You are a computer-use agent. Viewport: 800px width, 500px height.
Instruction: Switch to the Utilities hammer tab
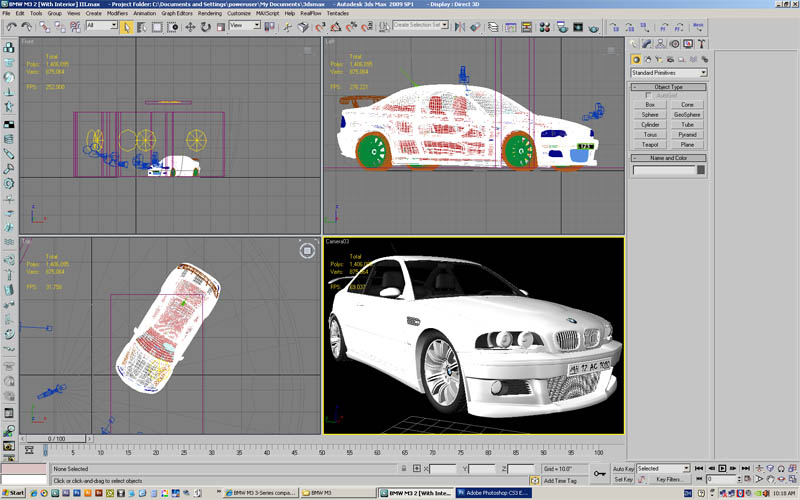click(702, 44)
